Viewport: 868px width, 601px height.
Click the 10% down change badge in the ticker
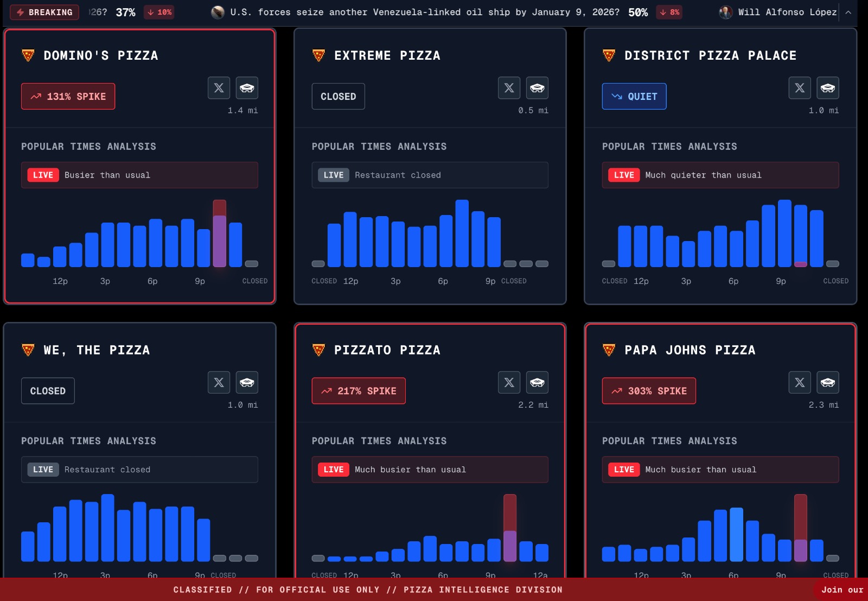(159, 12)
